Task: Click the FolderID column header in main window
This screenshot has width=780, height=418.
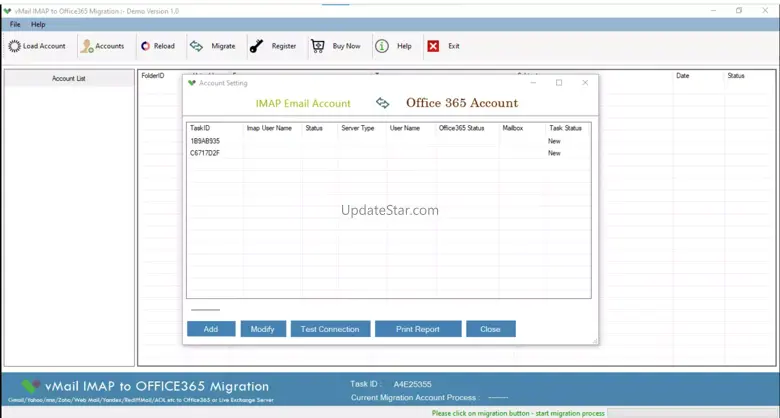Action: pos(153,76)
